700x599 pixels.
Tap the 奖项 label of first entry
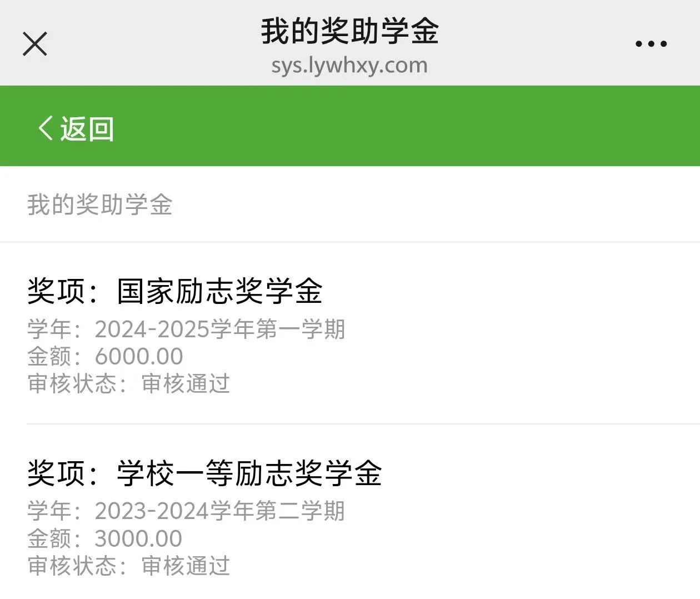pyautogui.click(x=56, y=291)
